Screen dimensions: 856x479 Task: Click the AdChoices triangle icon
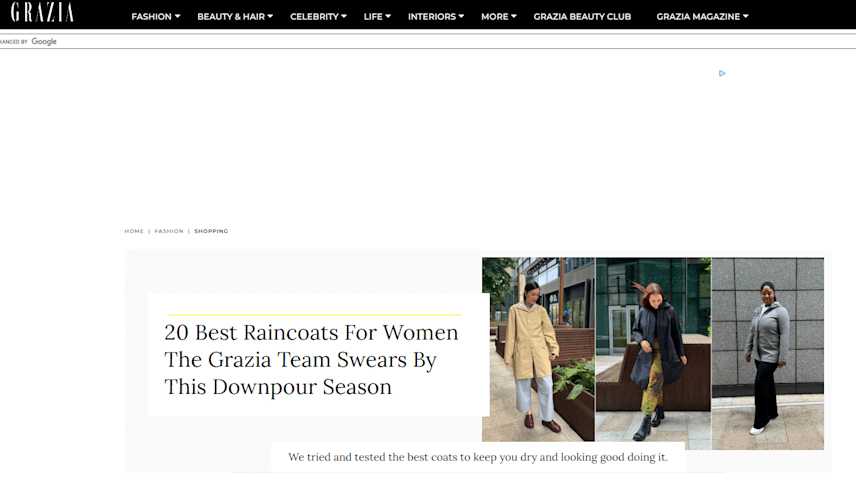point(722,73)
